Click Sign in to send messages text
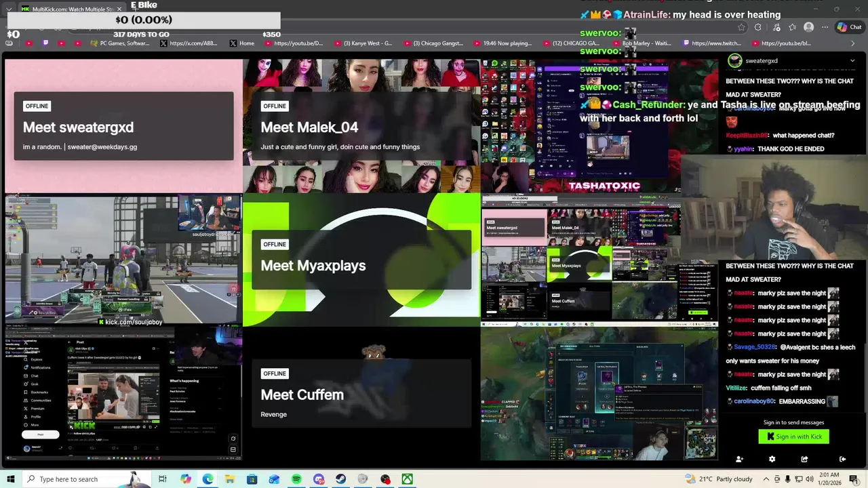Screen dimensions: 868x488 coord(793,422)
